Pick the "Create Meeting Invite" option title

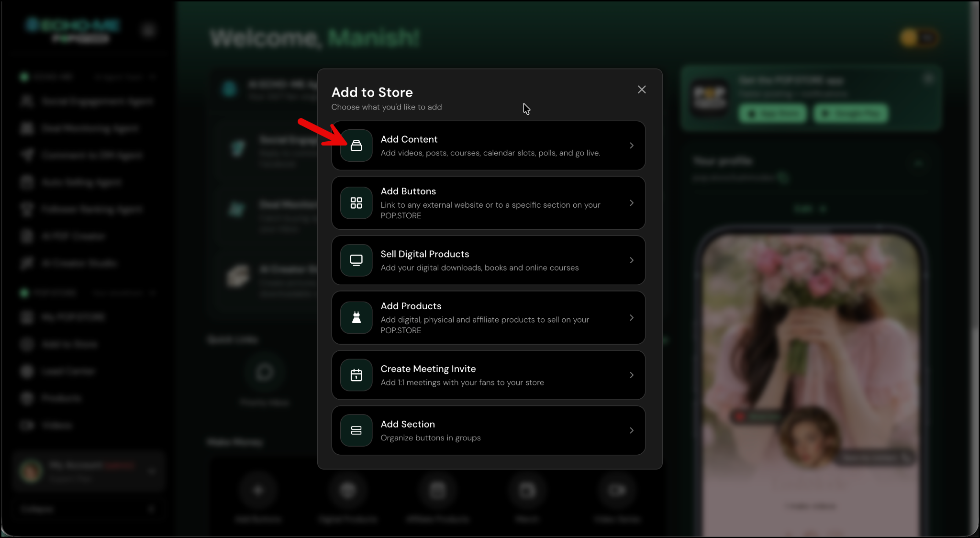click(x=428, y=369)
